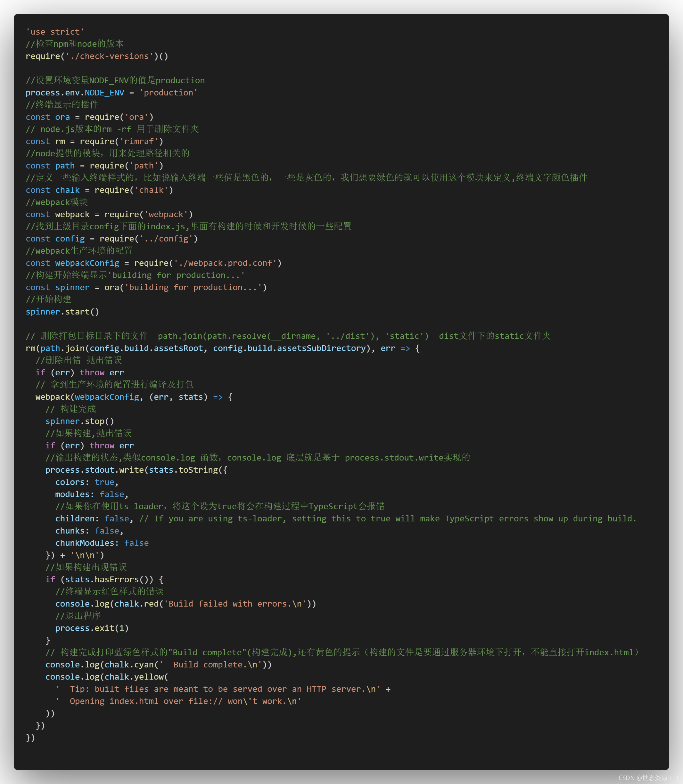Click the chalk.cyan Build complete line

(x=158, y=664)
